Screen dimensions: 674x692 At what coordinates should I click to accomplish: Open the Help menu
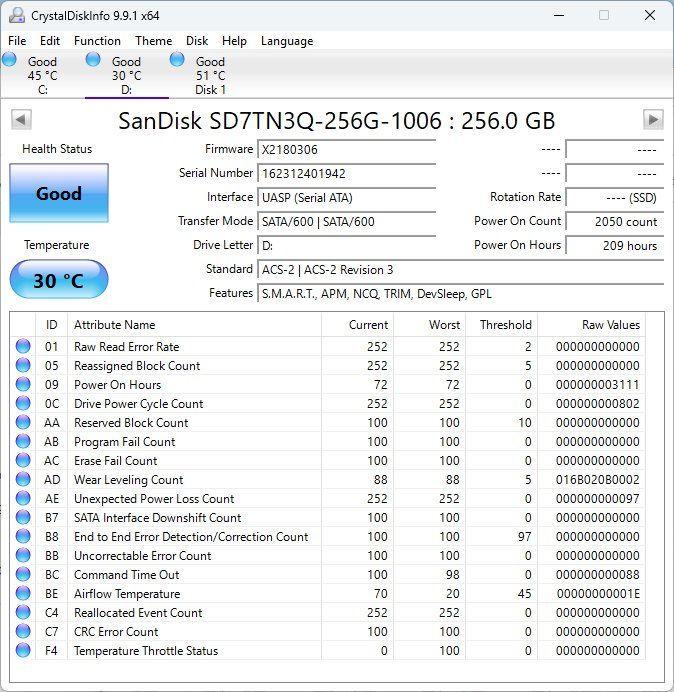(x=234, y=41)
